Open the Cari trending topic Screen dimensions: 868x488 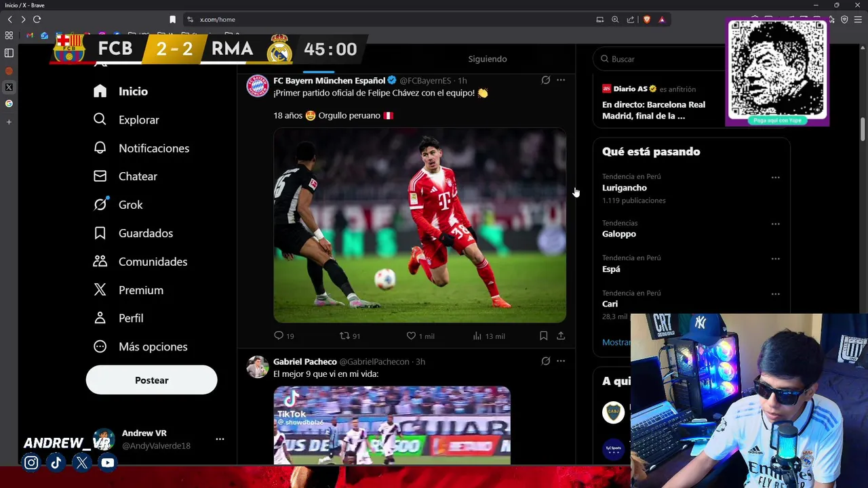(610, 304)
